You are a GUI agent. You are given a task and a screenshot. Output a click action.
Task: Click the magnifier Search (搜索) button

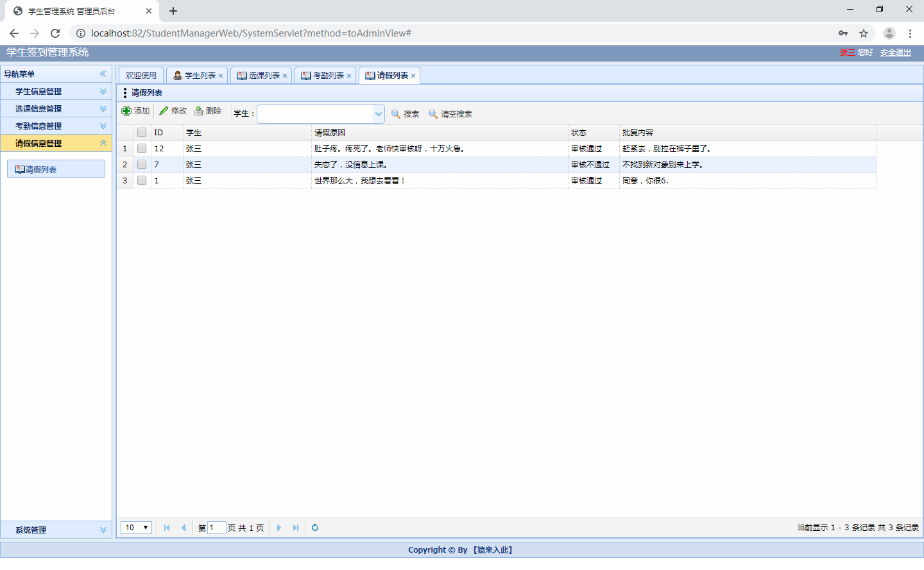click(406, 114)
